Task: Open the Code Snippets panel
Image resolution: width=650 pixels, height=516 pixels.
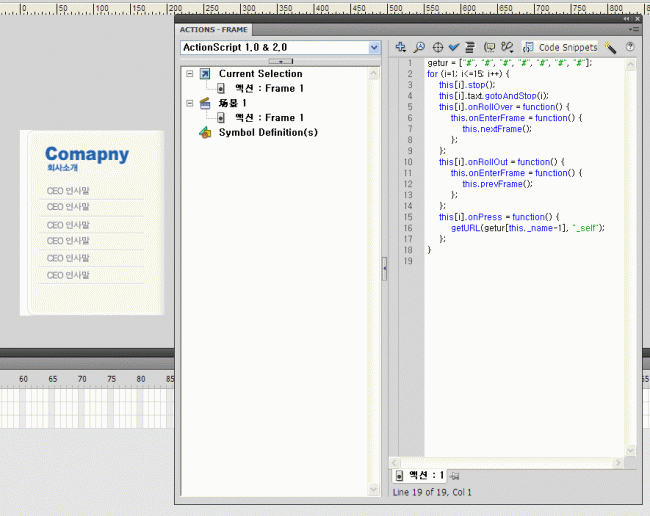Action: pos(560,47)
